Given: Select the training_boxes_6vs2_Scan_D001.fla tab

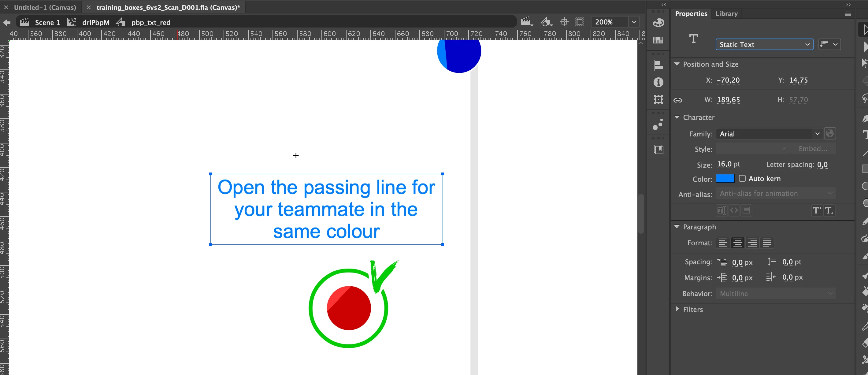Looking at the screenshot, I should pos(168,7).
